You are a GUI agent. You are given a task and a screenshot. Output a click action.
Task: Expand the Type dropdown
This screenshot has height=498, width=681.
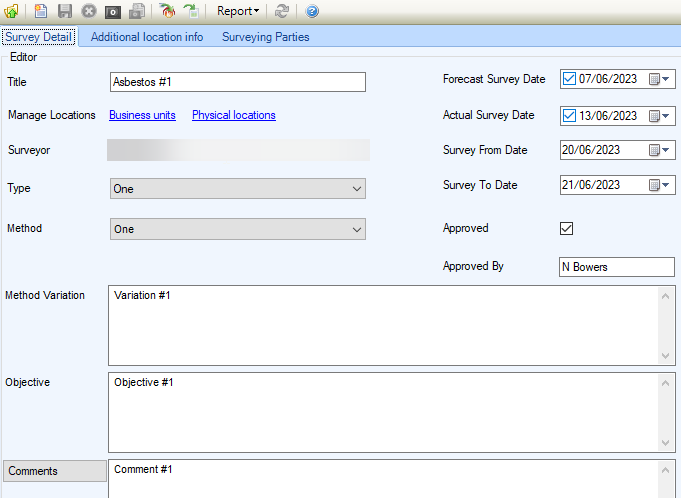coord(357,189)
